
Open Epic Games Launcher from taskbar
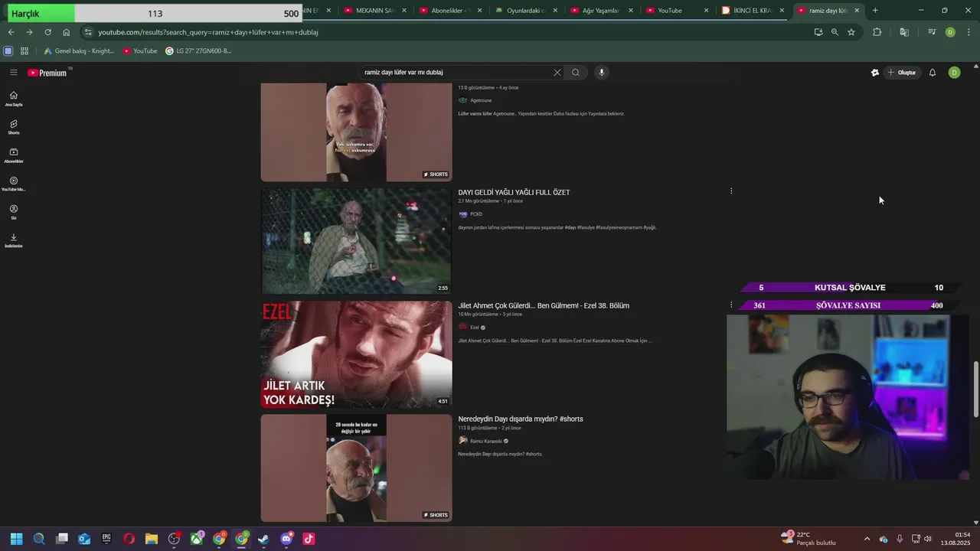coord(106,539)
